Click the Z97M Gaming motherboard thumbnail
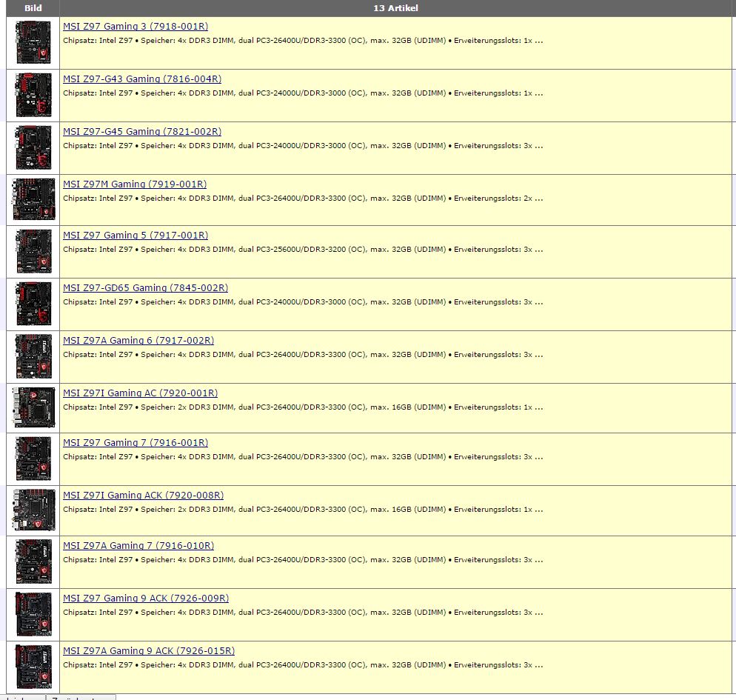 coord(33,199)
